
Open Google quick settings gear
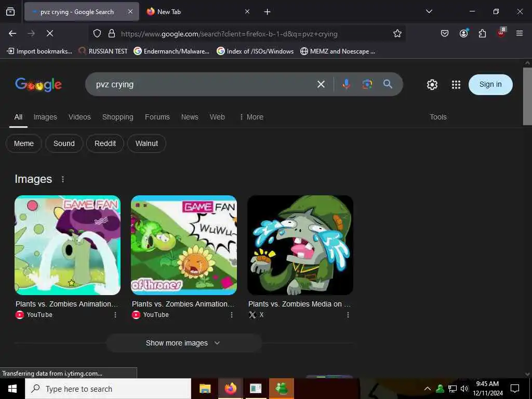tap(432, 85)
